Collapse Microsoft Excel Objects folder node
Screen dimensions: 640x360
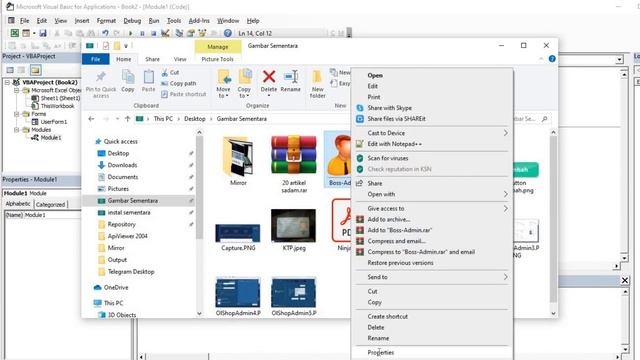(17, 90)
